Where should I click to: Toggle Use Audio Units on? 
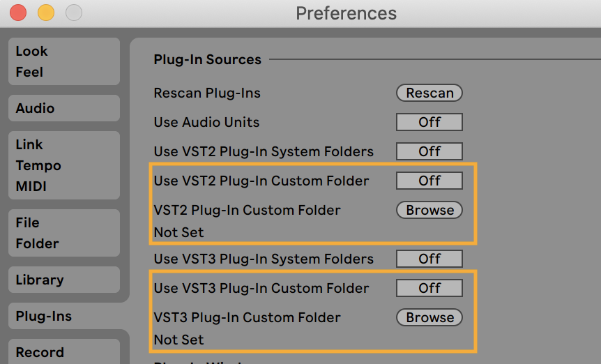429,122
